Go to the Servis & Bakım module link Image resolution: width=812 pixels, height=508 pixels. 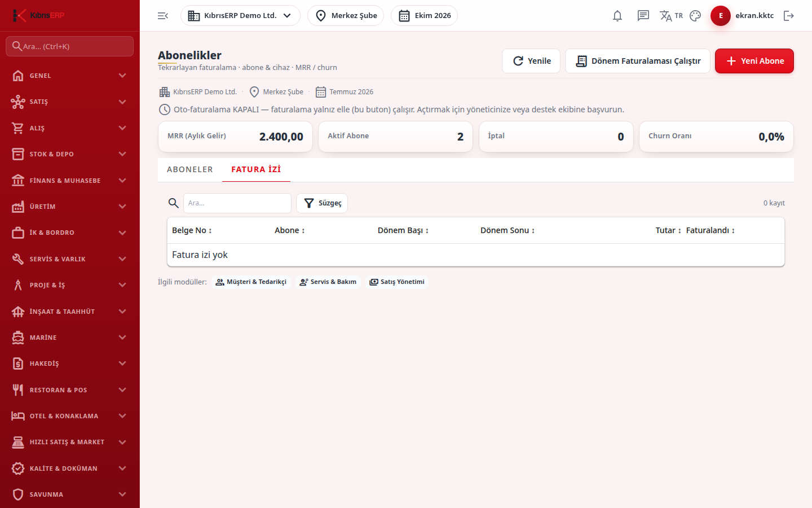[x=328, y=282]
